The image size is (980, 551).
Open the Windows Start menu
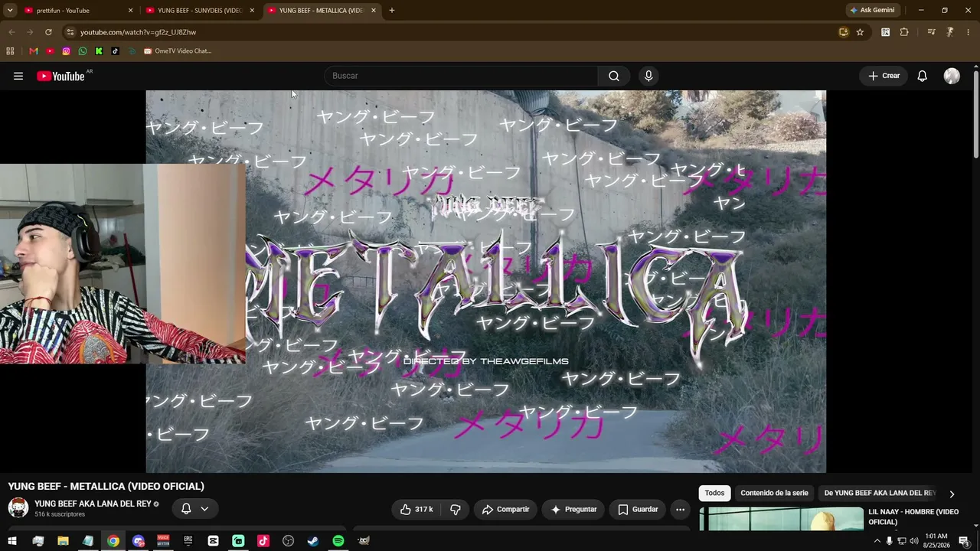click(x=12, y=541)
